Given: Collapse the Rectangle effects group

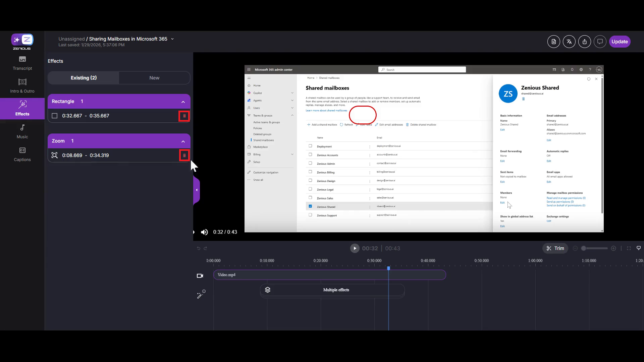Looking at the screenshot, I should click(183, 102).
